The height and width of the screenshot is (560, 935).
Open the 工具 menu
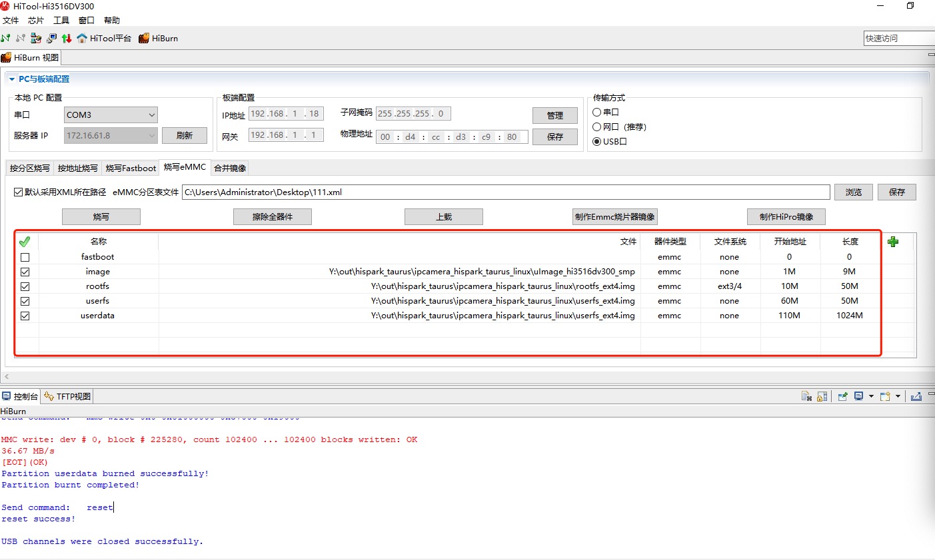61,20
